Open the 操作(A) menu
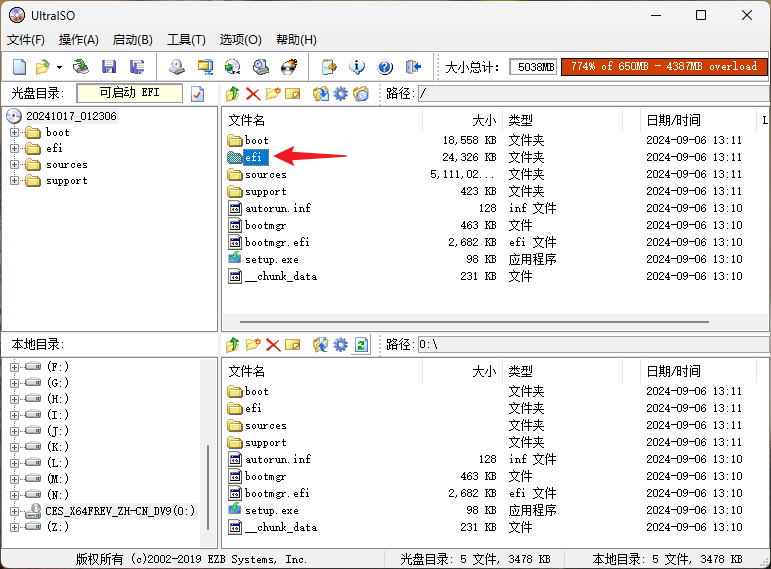The image size is (771, 569). 79,40
